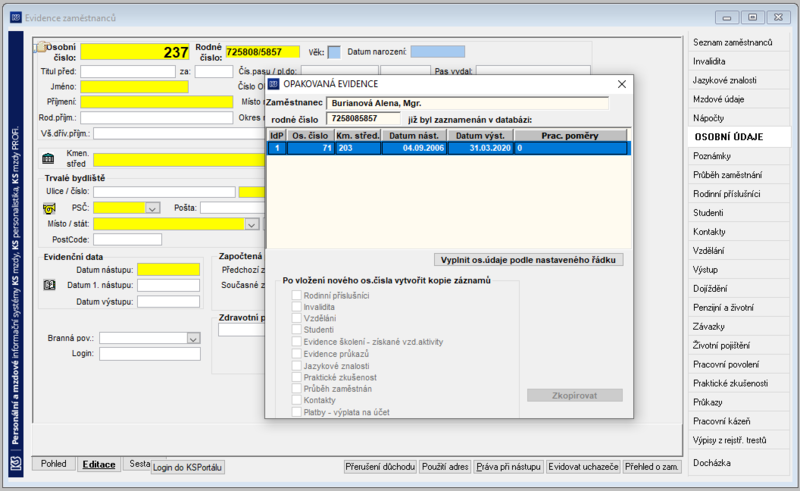The width and height of the screenshot is (800, 491).
Task: Open the PSČ dropdown
Action: (153, 208)
